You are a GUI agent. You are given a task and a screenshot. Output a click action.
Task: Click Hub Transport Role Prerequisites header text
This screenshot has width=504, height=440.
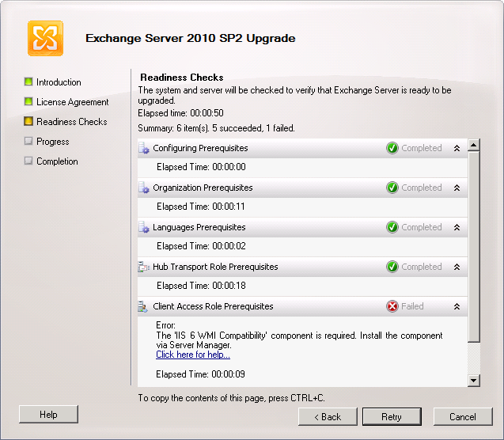(x=215, y=267)
